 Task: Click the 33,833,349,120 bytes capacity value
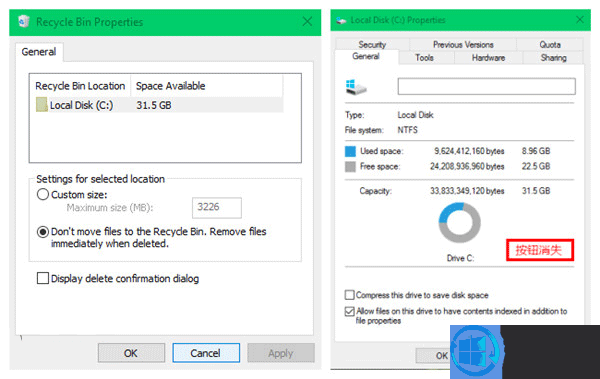[467, 191]
